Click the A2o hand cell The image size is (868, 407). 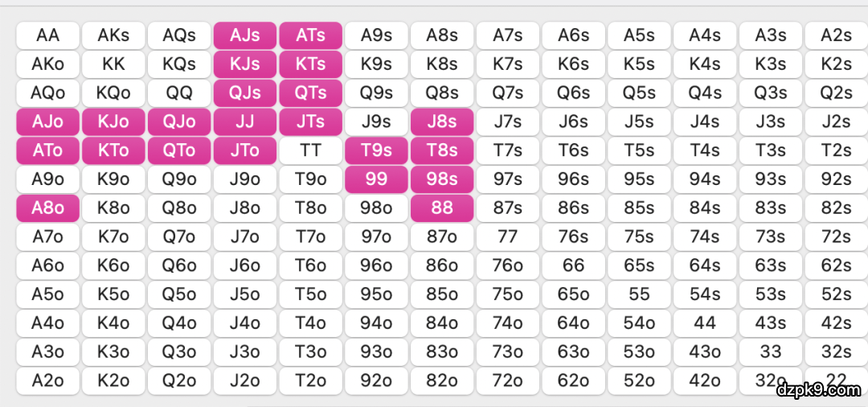click(48, 380)
